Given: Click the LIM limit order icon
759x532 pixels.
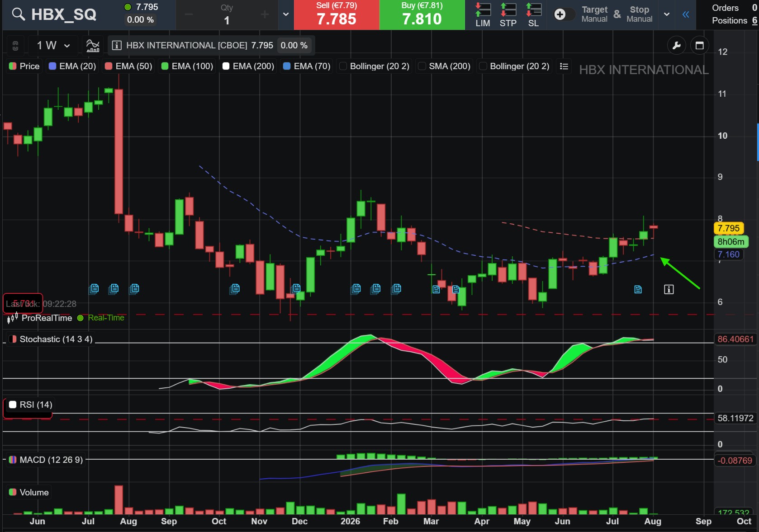Looking at the screenshot, I should click(x=483, y=14).
